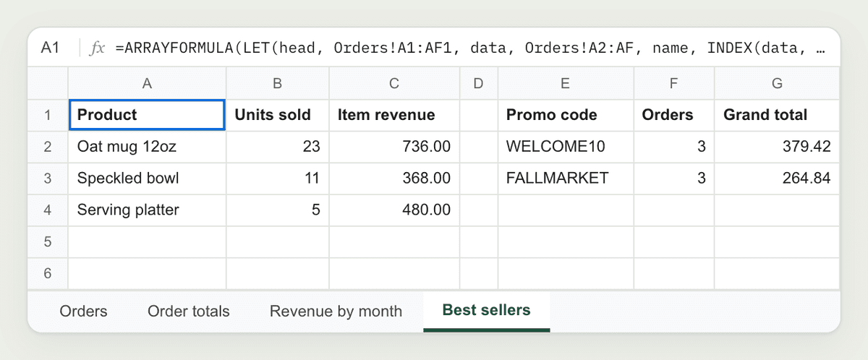This screenshot has height=360, width=868.
Task: Click the Product header cell
Action: (x=147, y=115)
